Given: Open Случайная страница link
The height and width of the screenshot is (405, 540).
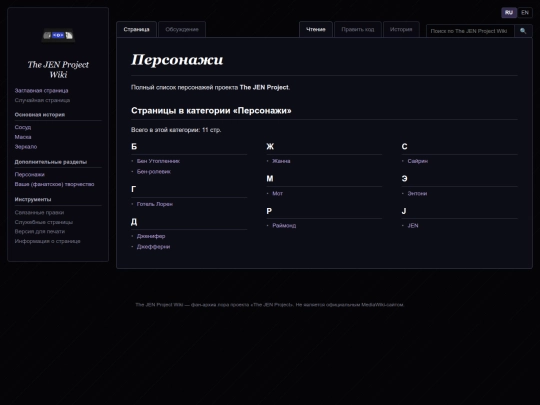Looking at the screenshot, I should 42,100.
